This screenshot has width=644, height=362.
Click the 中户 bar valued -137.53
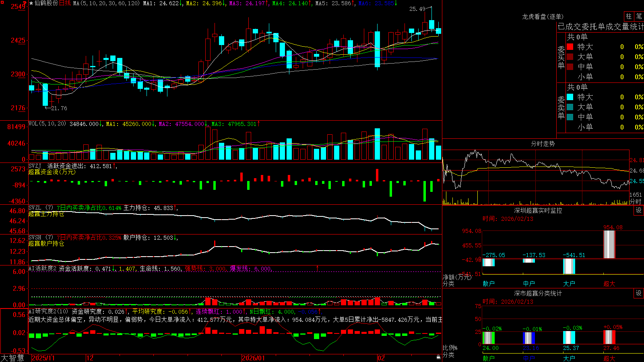[529, 261]
